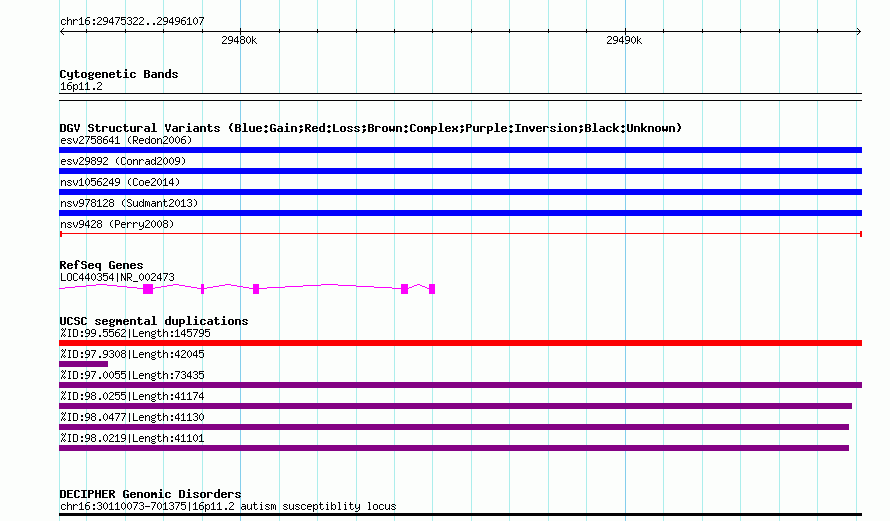Click the ruler's right arrow end

pyautogui.click(x=858, y=32)
